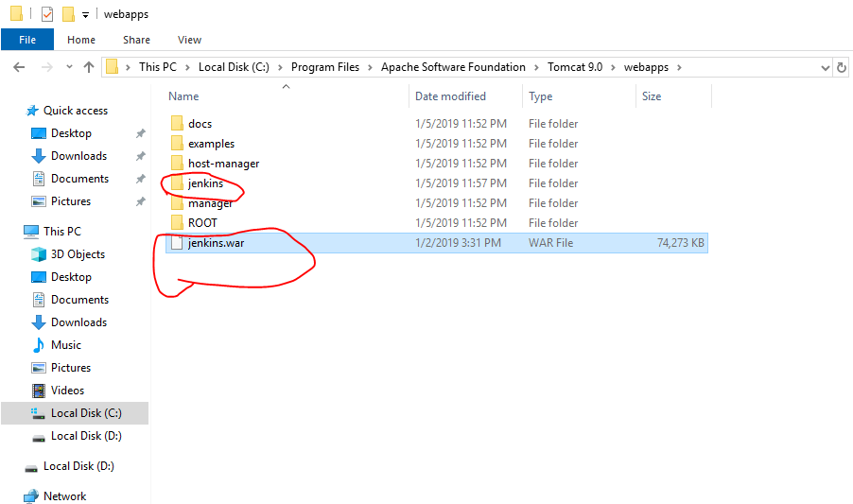
Task: Click 'WAR File' type cell
Action: 550,243
